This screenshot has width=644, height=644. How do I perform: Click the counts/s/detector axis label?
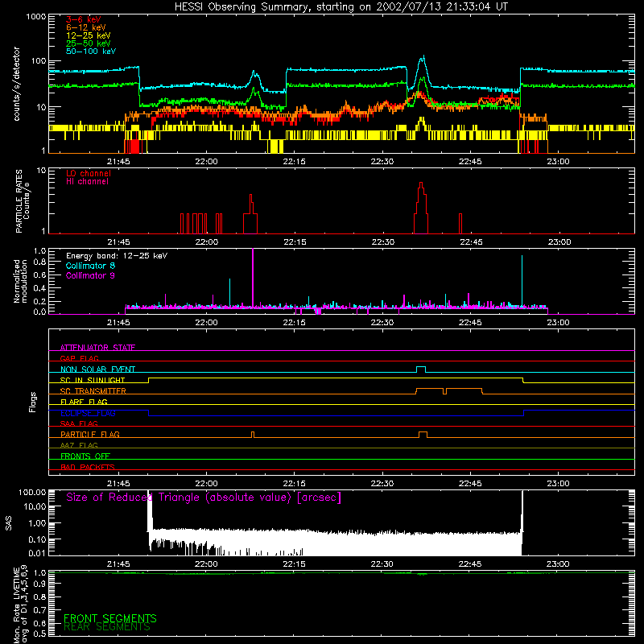click(x=17, y=84)
